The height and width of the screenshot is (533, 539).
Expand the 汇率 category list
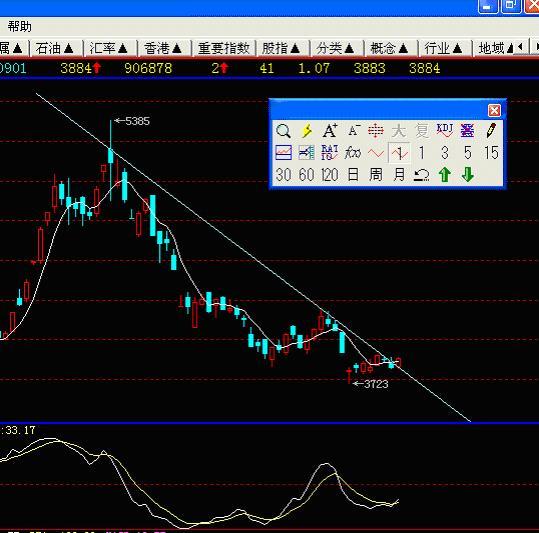point(109,48)
